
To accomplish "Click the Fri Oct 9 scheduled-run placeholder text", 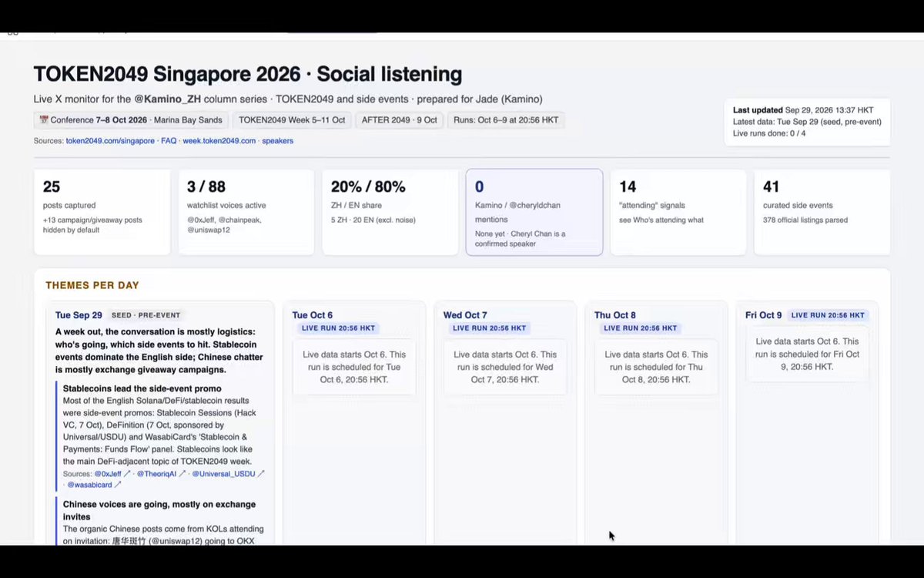I will pos(807,354).
